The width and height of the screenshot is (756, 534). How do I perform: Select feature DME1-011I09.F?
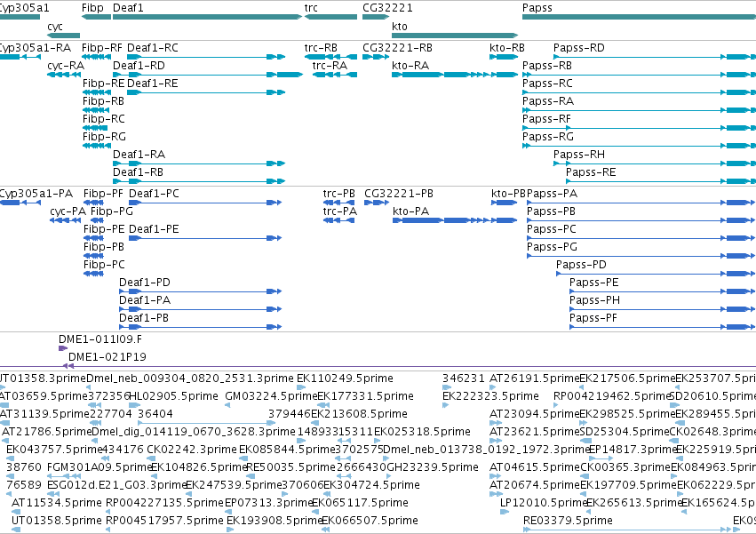(63, 348)
